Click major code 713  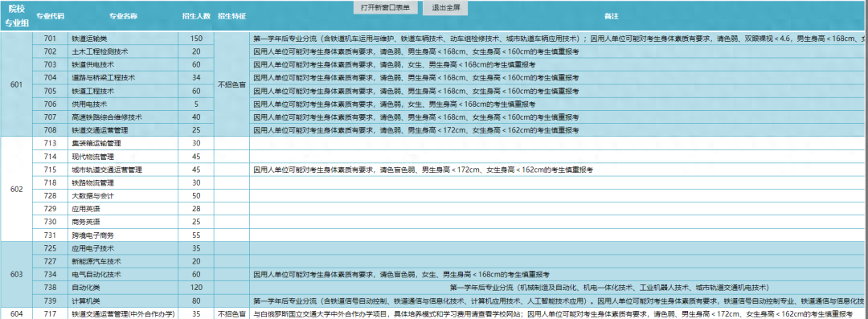(51, 143)
